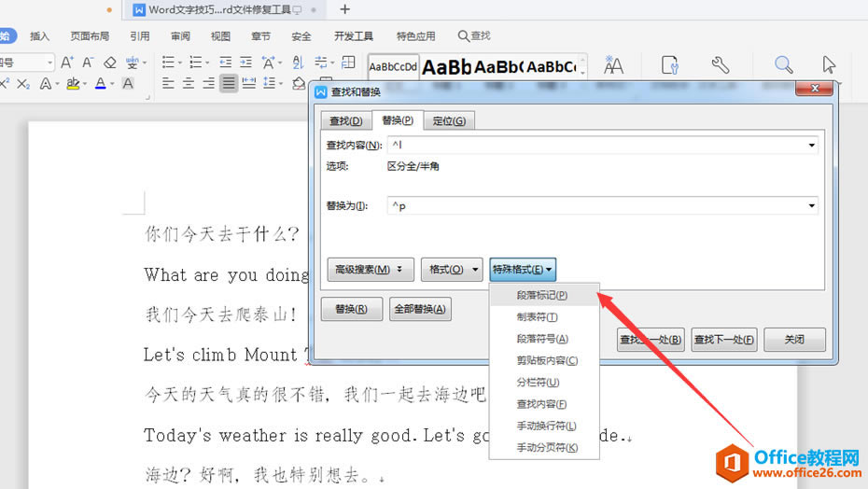Switch to the 定位(G) tab
This screenshot has width=868, height=489.
click(449, 120)
